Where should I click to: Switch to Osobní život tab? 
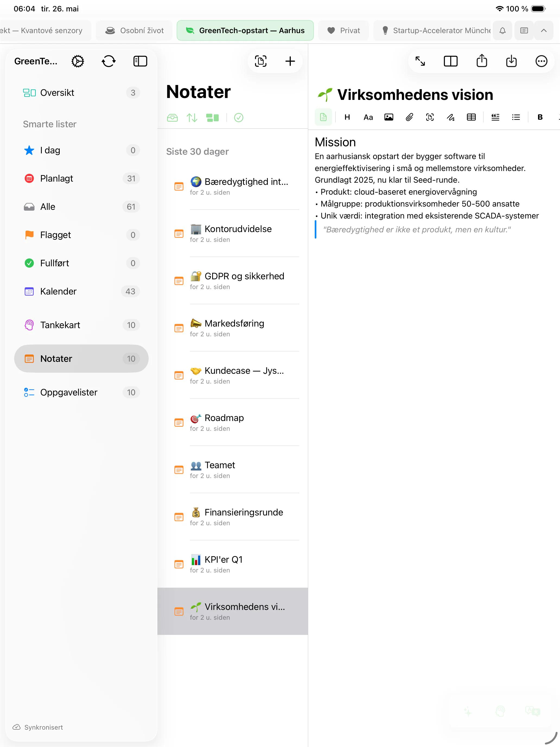(134, 30)
